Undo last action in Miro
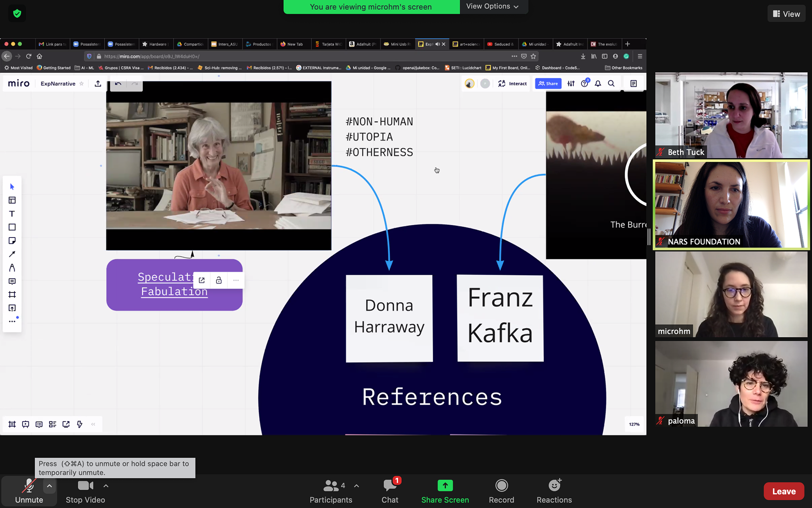 (x=118, y=83)
